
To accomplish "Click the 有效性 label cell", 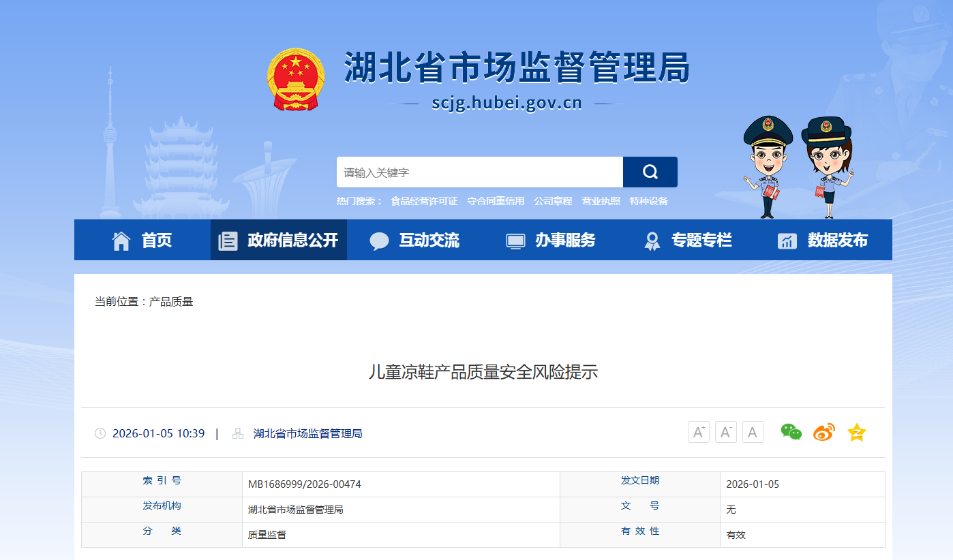I will pos(640,535).
